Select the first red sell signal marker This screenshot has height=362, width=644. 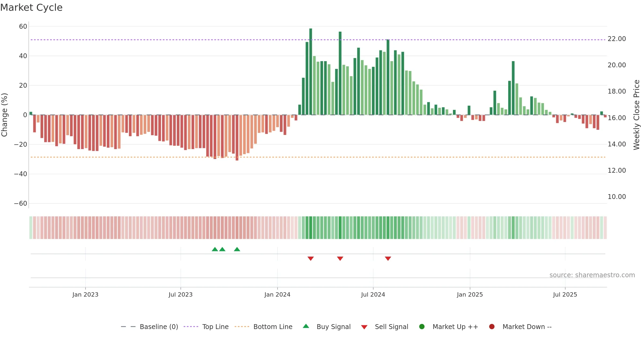(x=311, y=258)
